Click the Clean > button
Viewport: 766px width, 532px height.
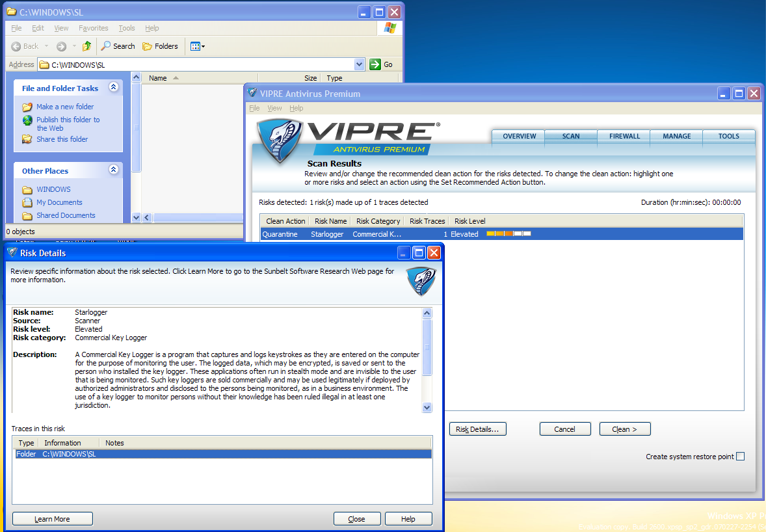(x=625, y=429)
